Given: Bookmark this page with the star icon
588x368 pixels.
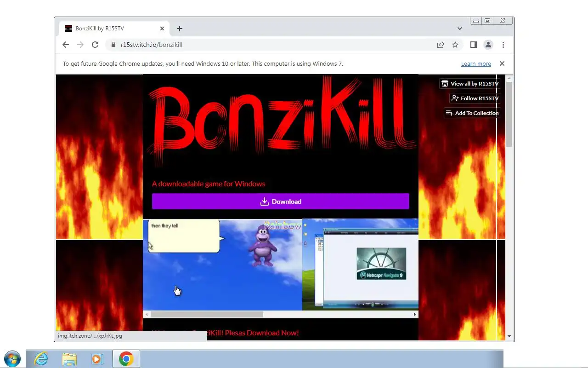Looking at the screenshot, I should [455, 45].
